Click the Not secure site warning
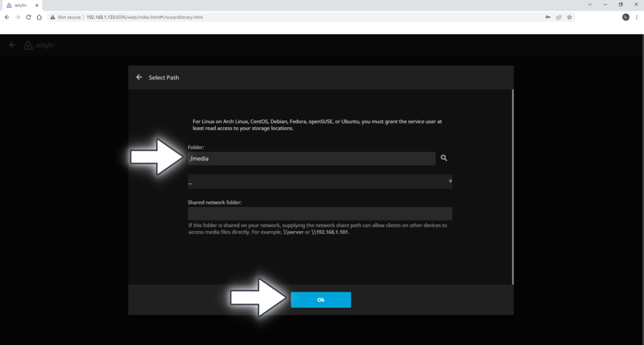The width and height of the screenshot is (644, 345). pyautogui.click(x=65, y=17)
